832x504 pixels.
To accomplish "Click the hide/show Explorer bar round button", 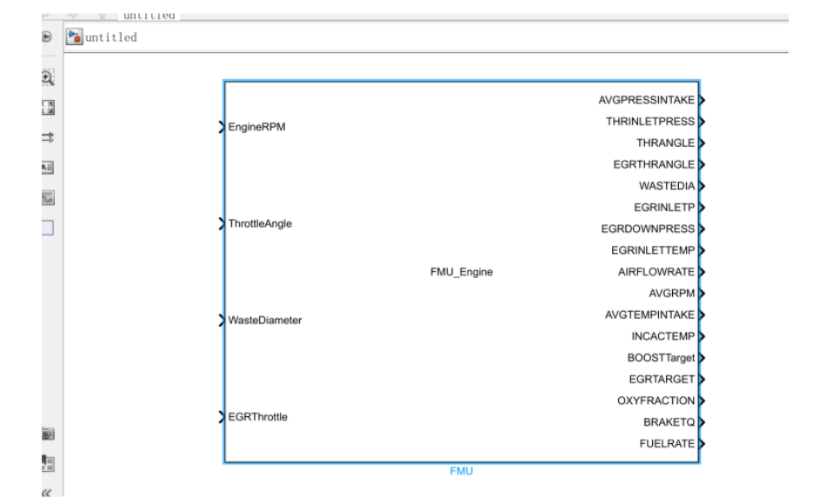I will tap(47, 37).
